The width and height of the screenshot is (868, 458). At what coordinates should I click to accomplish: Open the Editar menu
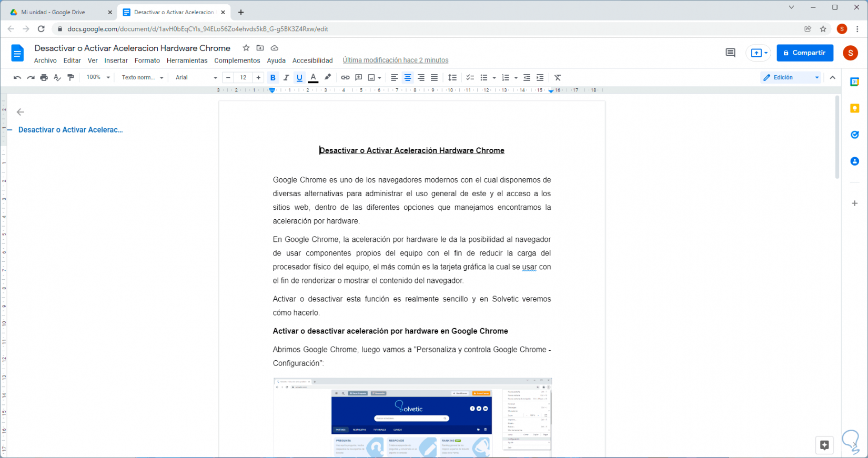[x=72, y=60]
